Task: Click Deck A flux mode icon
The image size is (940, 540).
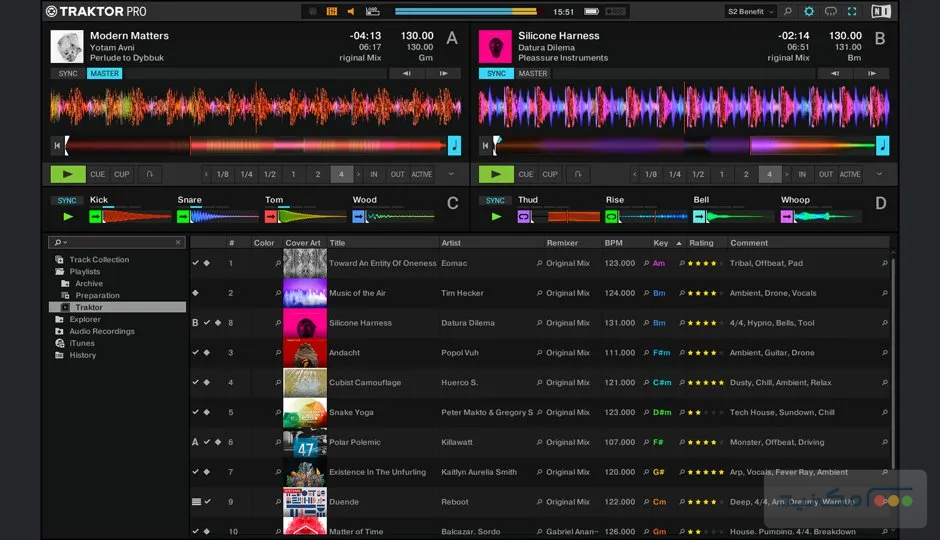Action: [x=150, y=174]
